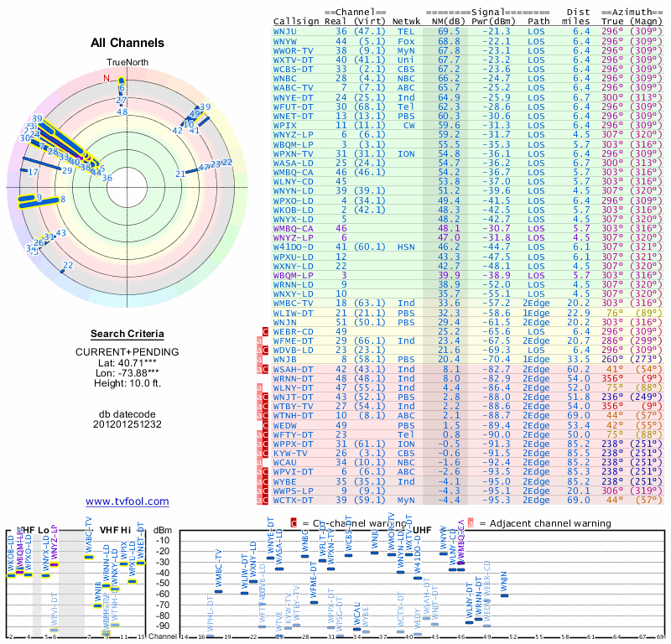Click the adjacent channel icon beside WCAU

[x=259, y=463]
